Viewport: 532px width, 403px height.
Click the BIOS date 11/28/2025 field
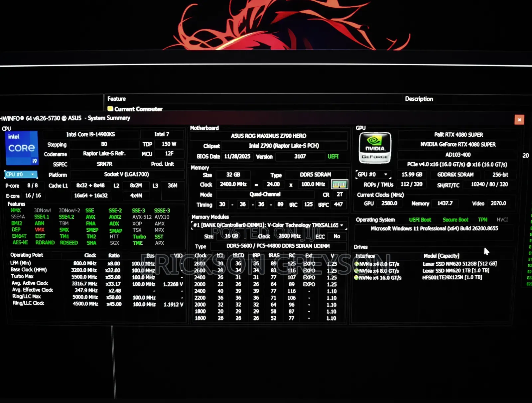click(x=237, y=156)
